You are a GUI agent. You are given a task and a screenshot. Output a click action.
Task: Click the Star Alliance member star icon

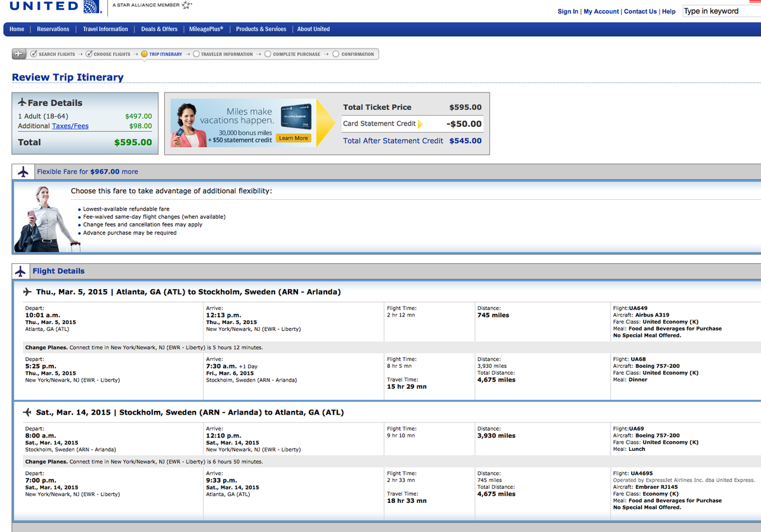pyautogui.click(x=186, y=6)
